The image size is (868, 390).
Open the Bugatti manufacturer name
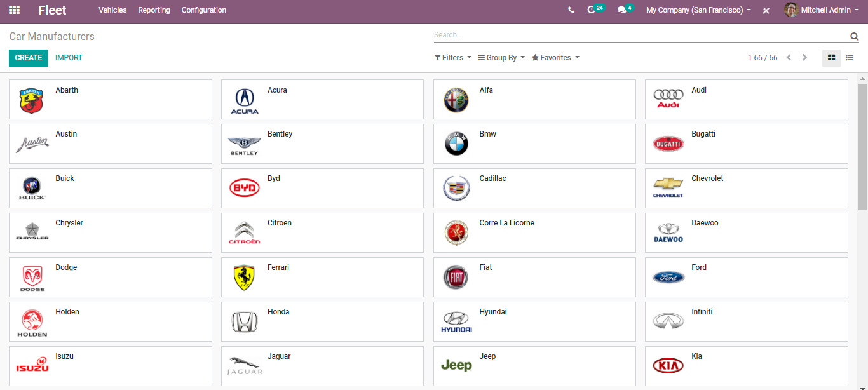pos(703,134)
